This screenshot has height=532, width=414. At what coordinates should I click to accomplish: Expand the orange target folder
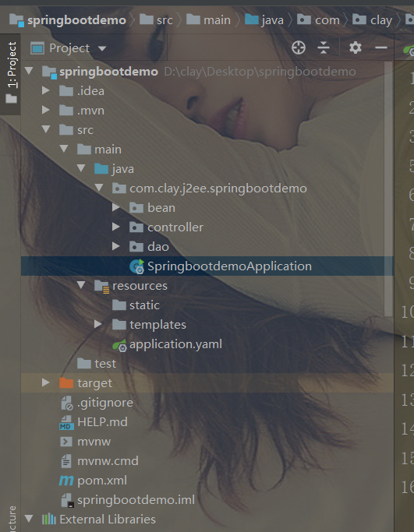[x=46, y=382]
